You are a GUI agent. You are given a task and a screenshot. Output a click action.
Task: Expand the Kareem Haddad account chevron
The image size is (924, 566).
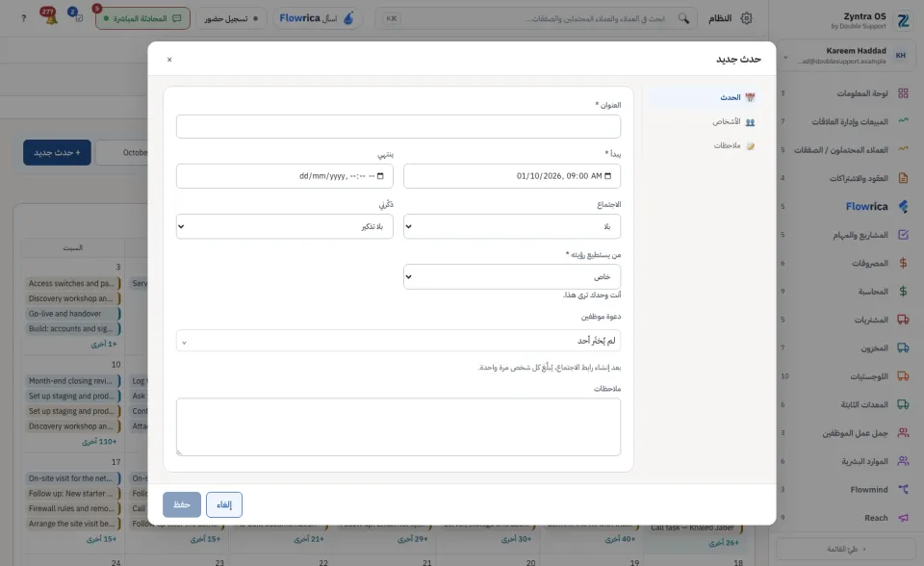point(785,57)
